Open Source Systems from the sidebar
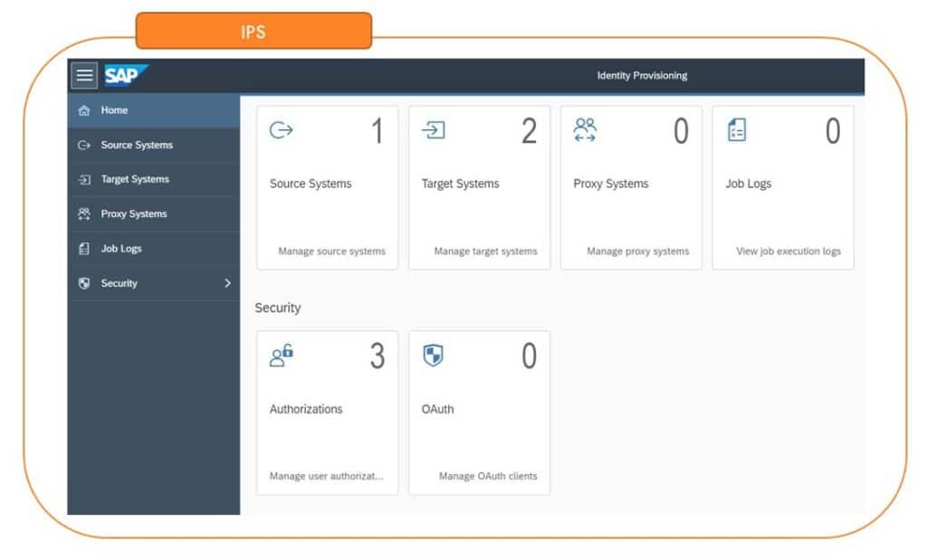This screenshot has height=560, width=927. (x=154, y=145)
